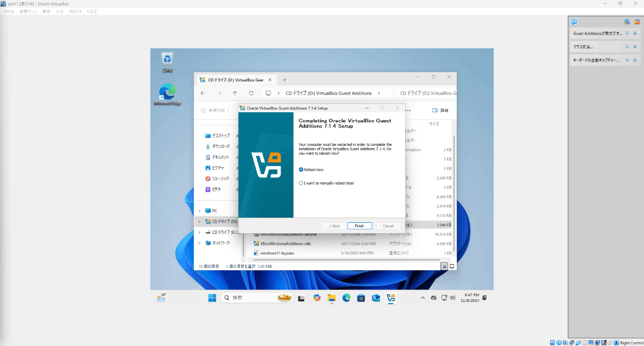Click the keyboard capture arrow icon
The image size is (644, 346).
(616, 343)
